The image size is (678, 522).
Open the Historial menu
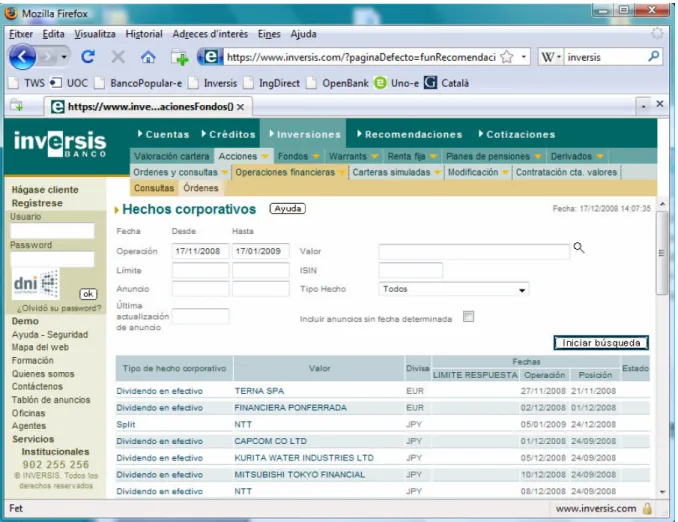pyautogui.click(x=144, y=34)
